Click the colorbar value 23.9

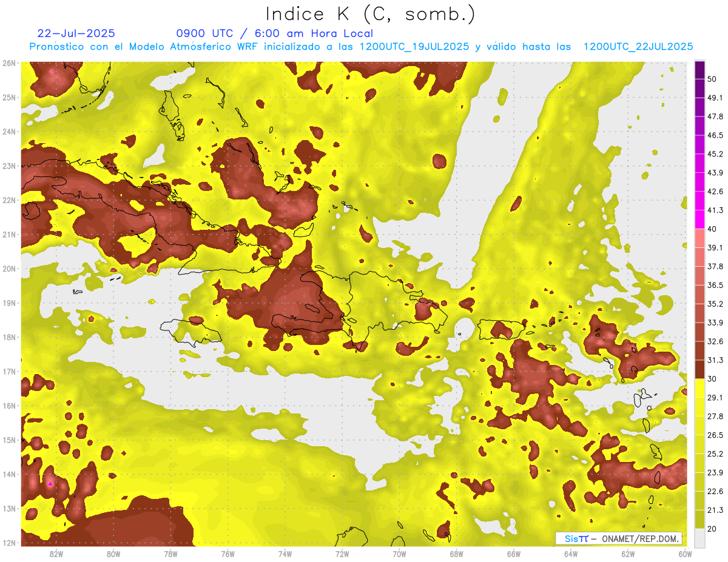(x=715, y=473)
